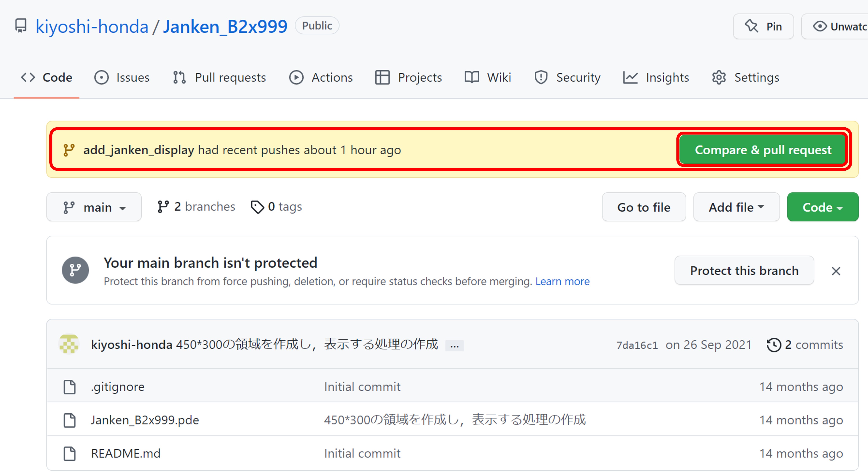Click the branches fork icon beside 2 branches
This screenshot has width=868, height=476.
[164, 206]
